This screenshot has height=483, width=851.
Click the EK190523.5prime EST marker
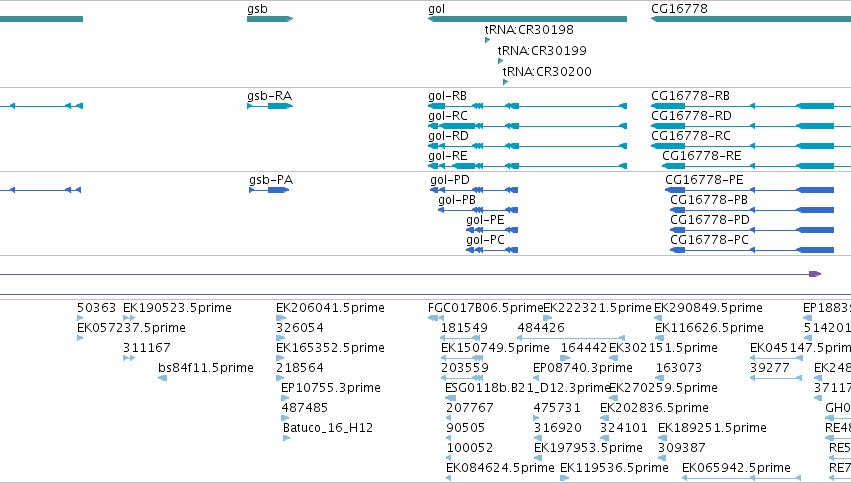point(129,318)
